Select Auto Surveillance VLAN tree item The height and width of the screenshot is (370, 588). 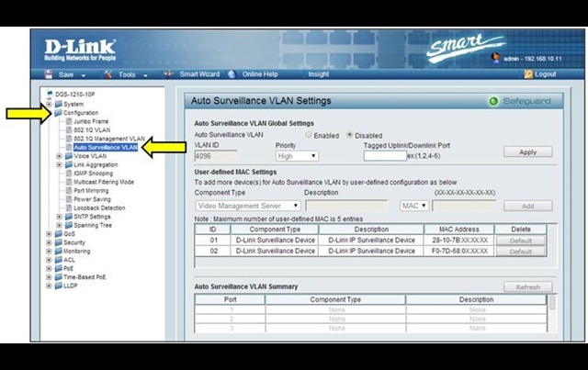[106, 147]
